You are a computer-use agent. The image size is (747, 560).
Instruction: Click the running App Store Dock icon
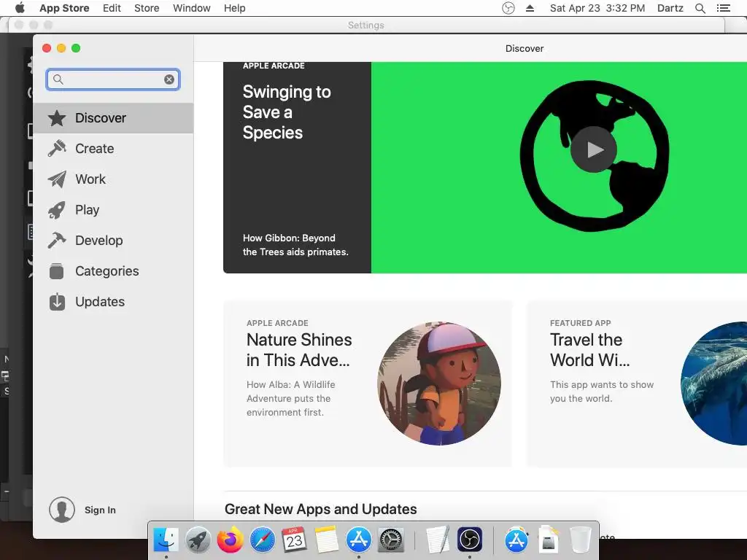click(359, 540)
